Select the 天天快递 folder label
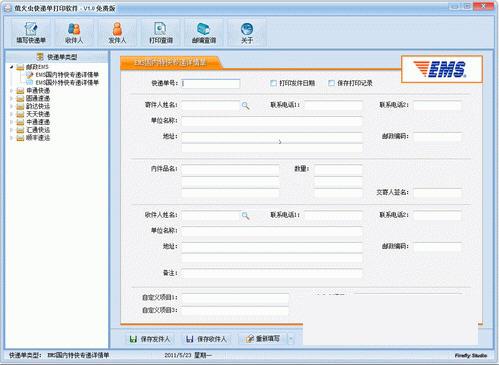This screenshot has height=365, width=499. point(38,114)
